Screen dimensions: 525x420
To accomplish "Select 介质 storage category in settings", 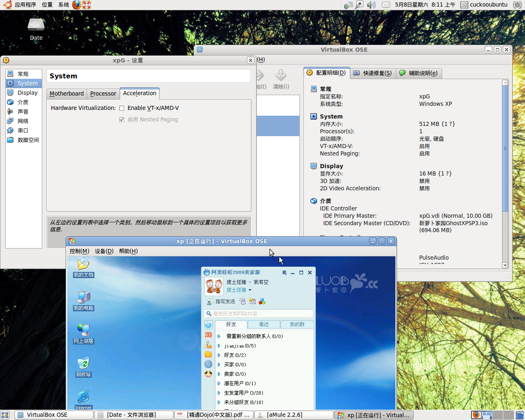I will click(24, 102).
